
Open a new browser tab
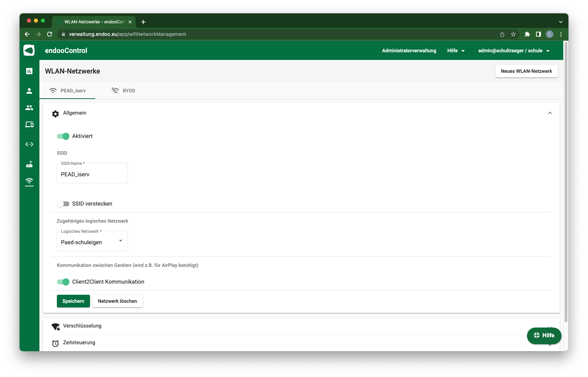click(143, 22)
